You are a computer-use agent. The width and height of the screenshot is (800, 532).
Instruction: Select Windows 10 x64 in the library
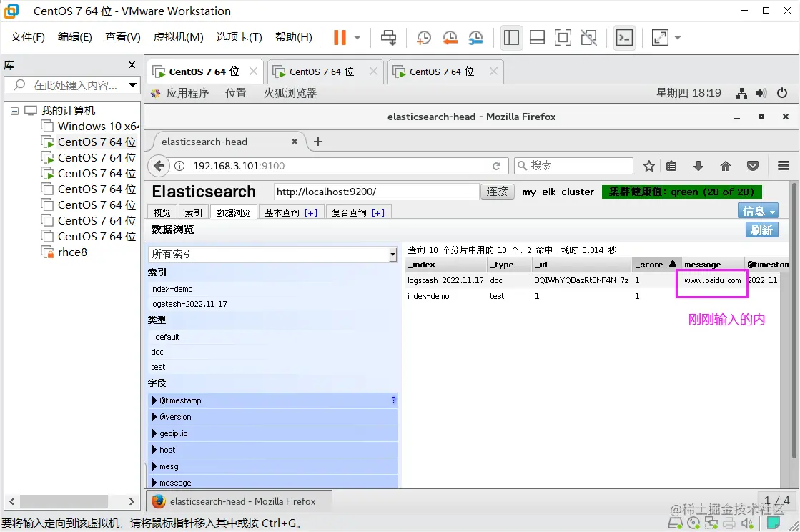coord(97,126)
